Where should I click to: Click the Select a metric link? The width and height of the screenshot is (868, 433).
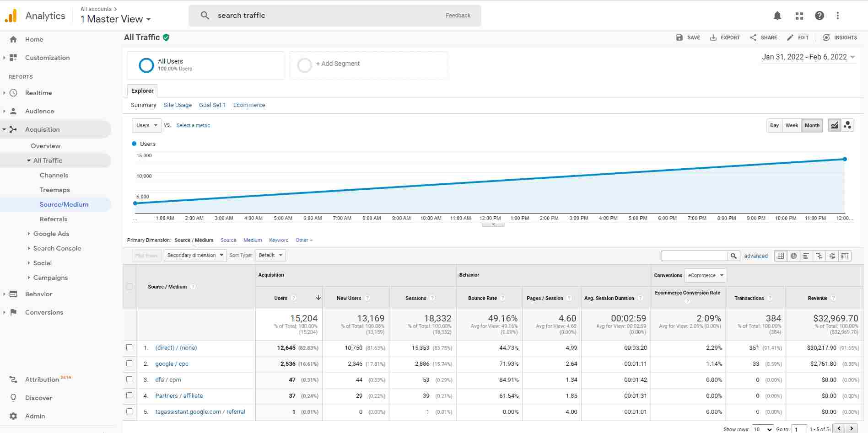[193, 125]
